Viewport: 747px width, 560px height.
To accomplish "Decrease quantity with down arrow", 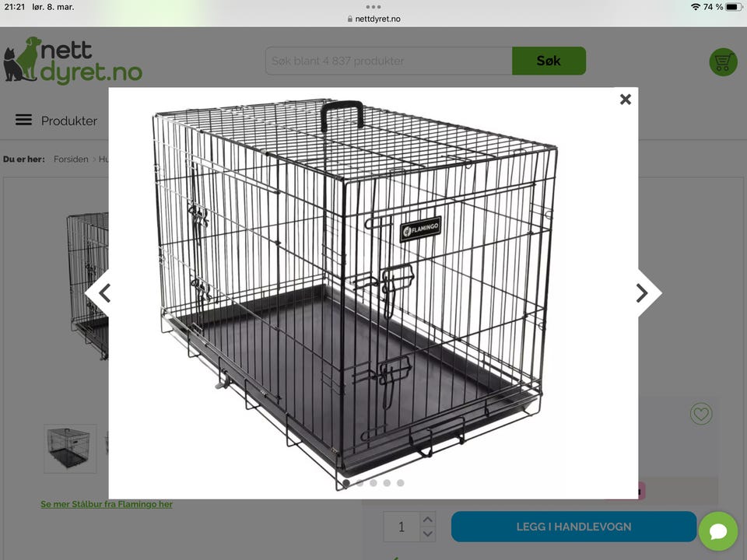I will click(428, 534).
